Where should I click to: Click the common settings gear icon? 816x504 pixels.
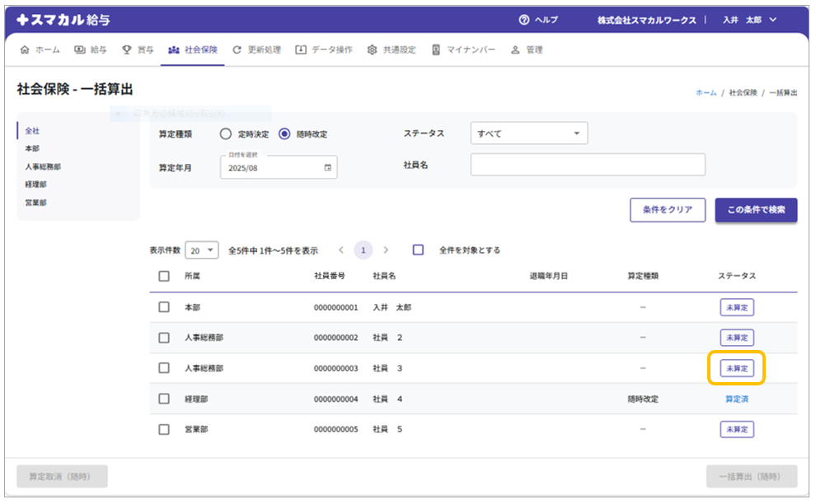(x=372, y=49)
